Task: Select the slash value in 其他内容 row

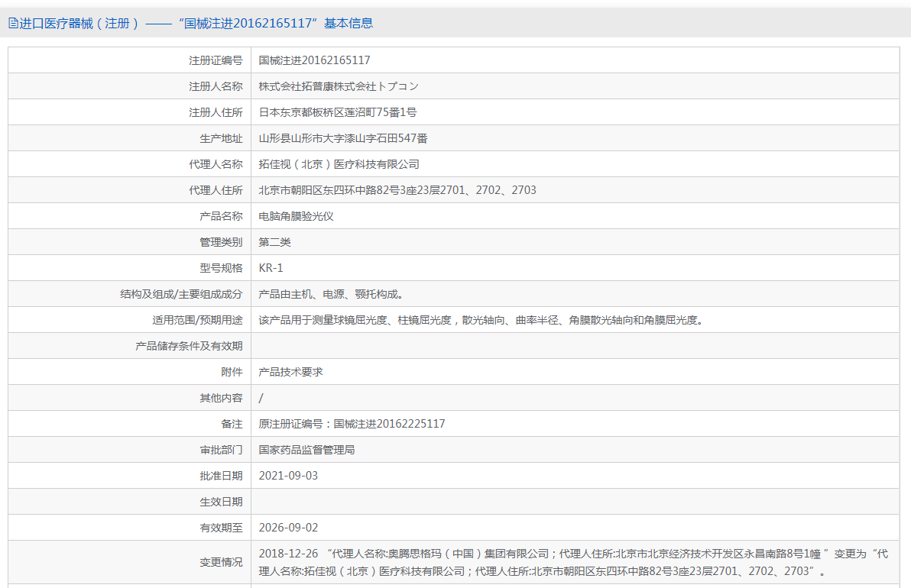Action: [x=261, y=398]
